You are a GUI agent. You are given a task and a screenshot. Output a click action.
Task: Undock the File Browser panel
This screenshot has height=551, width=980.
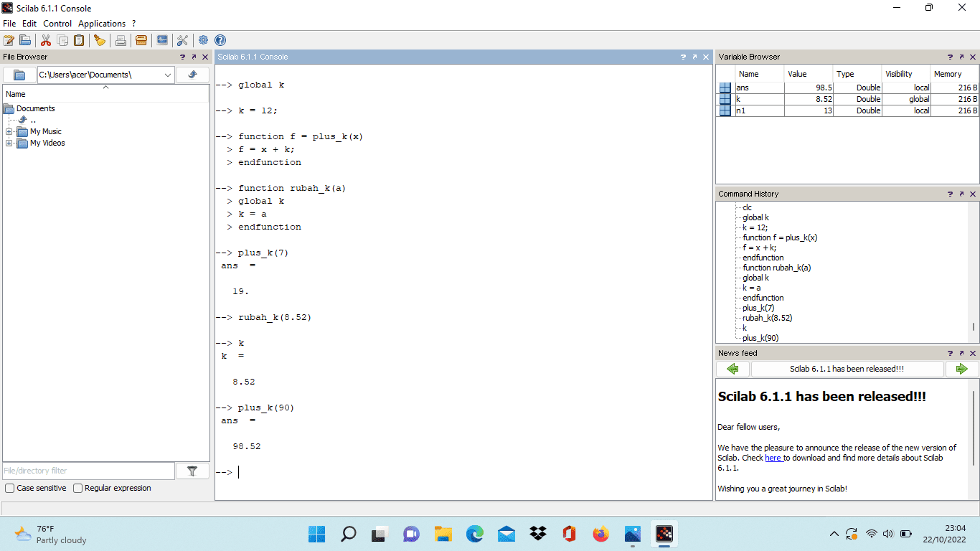194,57
